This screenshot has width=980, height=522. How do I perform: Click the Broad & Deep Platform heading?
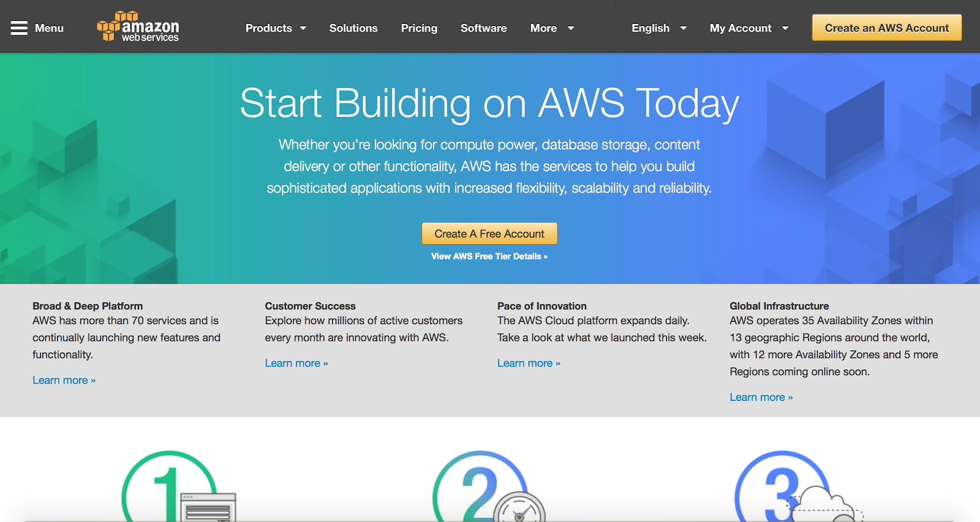pos(88,306)
